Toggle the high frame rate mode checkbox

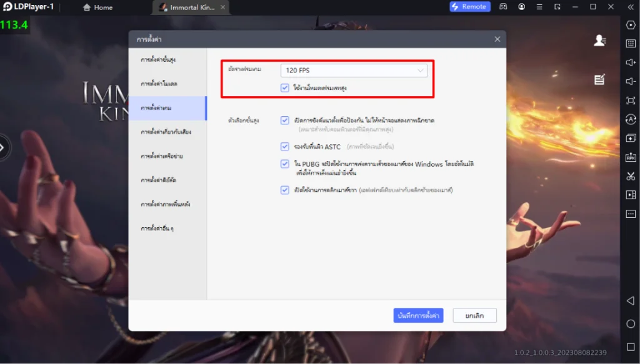[x=285, y=87]
